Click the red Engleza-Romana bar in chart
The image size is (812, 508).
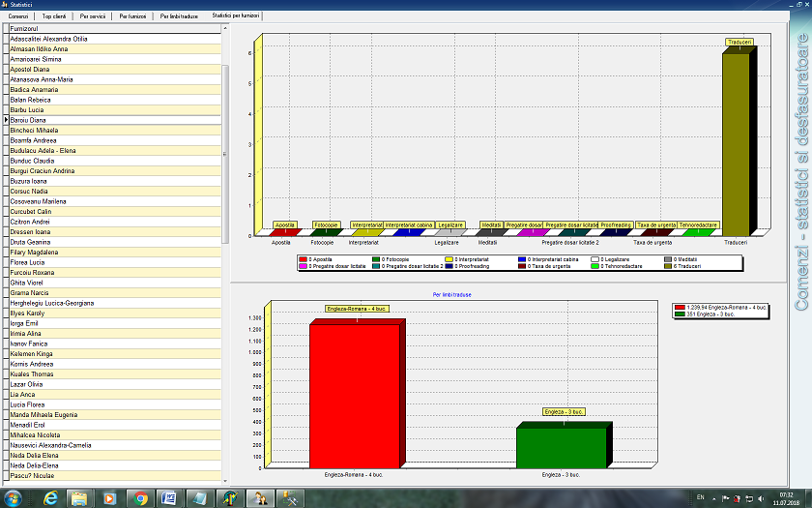[354, 392]
